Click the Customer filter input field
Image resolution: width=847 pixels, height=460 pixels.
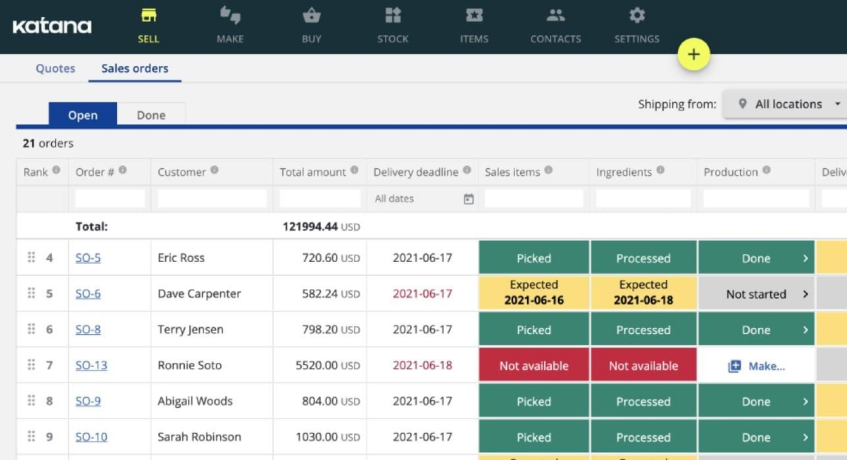point(211,199)
